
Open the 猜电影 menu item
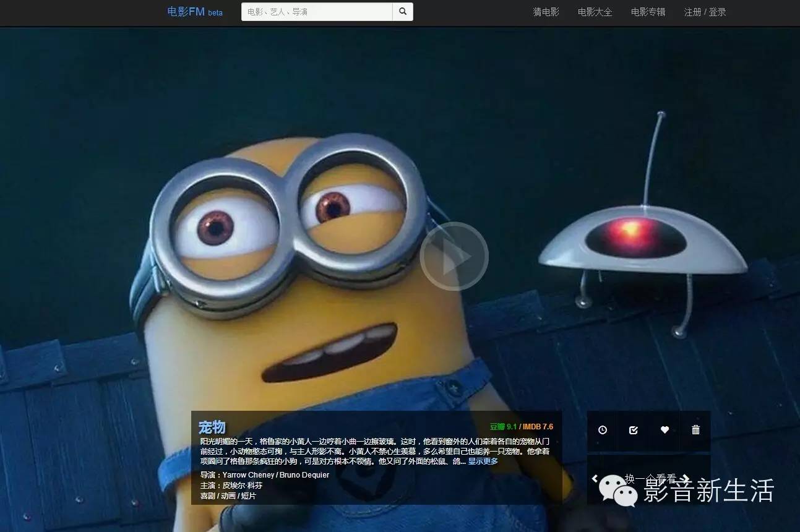coord(544,11)
